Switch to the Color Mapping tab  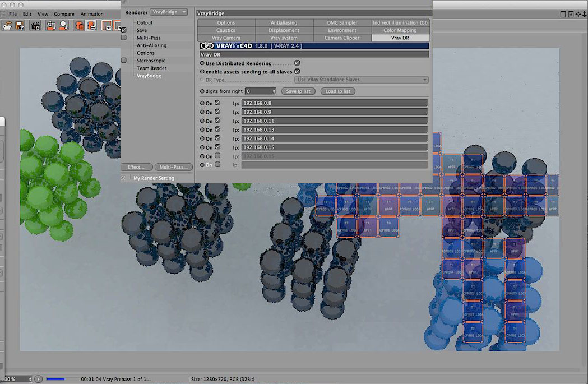tap(400, 30)
